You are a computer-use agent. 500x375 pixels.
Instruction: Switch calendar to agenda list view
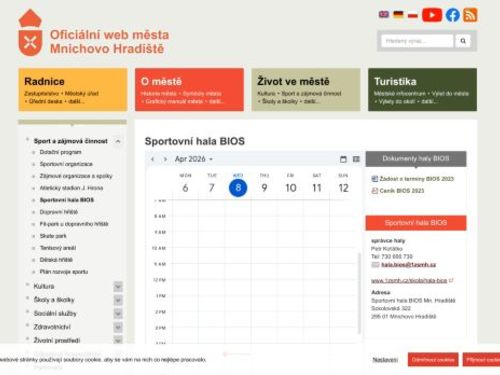(x=356, y=159)
